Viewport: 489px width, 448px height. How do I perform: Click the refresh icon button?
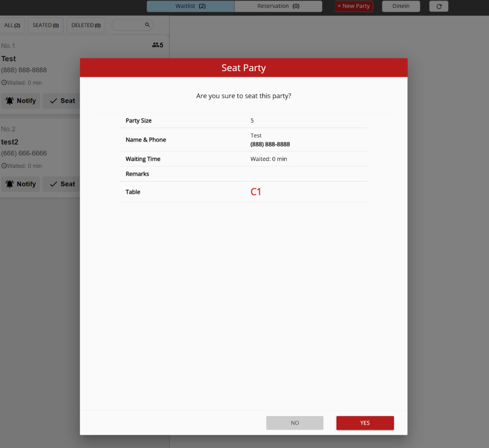(x=439, y=6)
